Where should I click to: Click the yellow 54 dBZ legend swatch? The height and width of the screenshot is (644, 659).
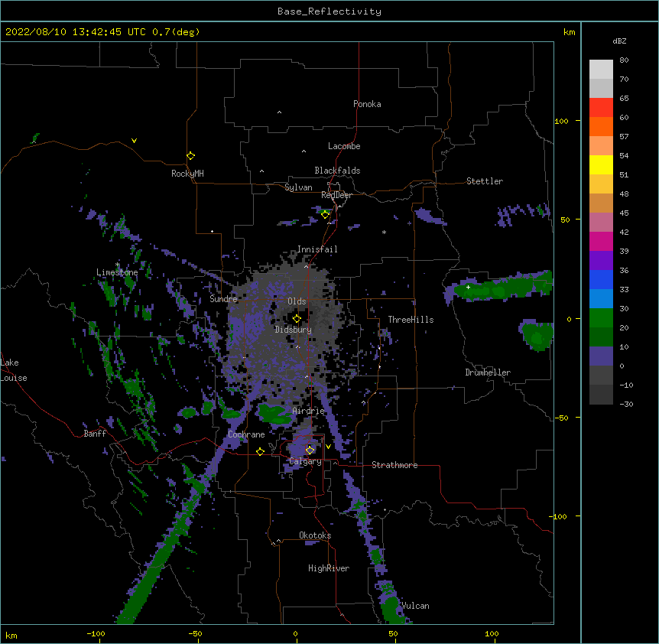click(601, 164)
